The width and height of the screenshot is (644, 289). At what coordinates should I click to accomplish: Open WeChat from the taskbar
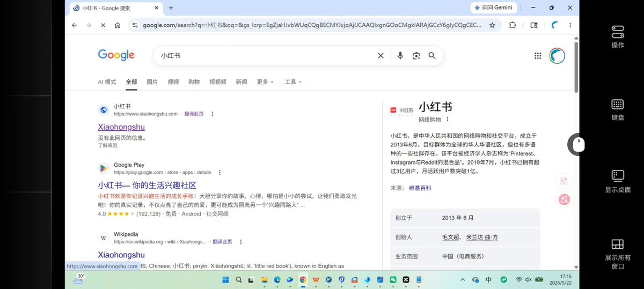[393, 279]
